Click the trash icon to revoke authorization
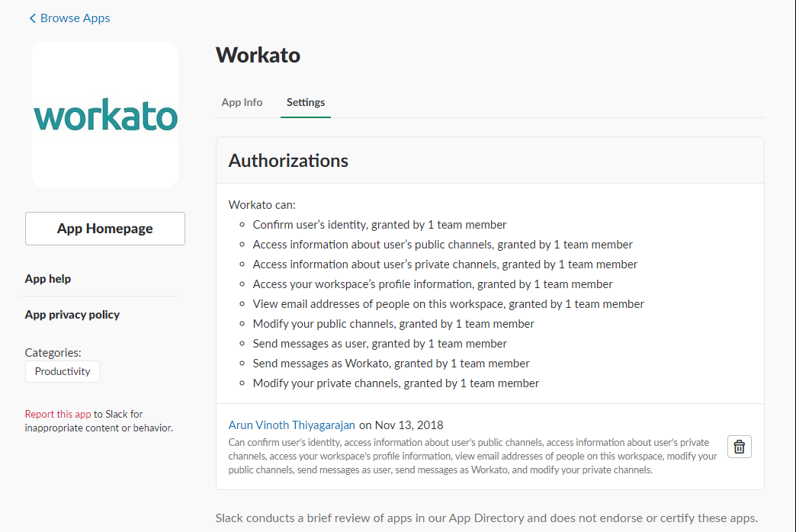Viewport: 796px width, 532px height. [739, 447]
